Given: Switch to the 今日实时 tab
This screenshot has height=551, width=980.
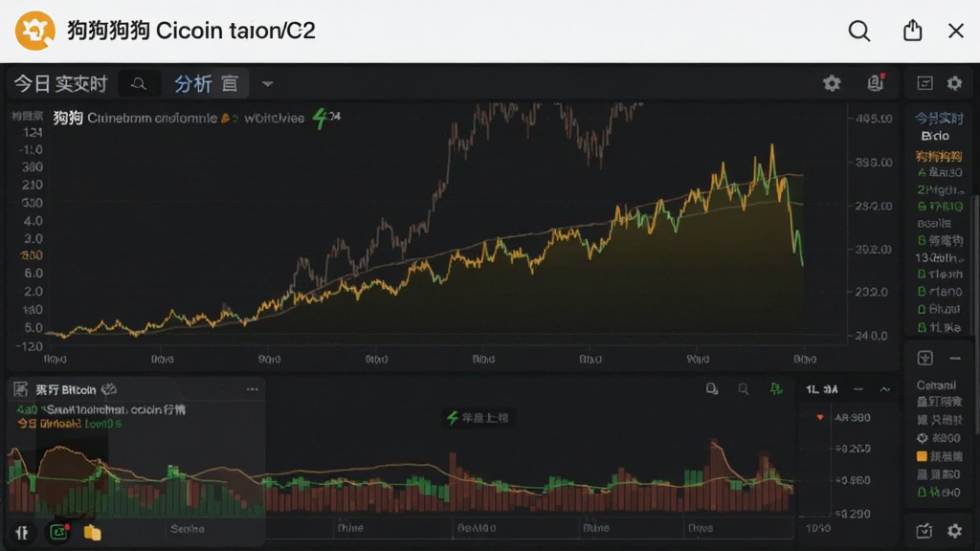Looking at the screenshot, I should (x=60, y=84).
